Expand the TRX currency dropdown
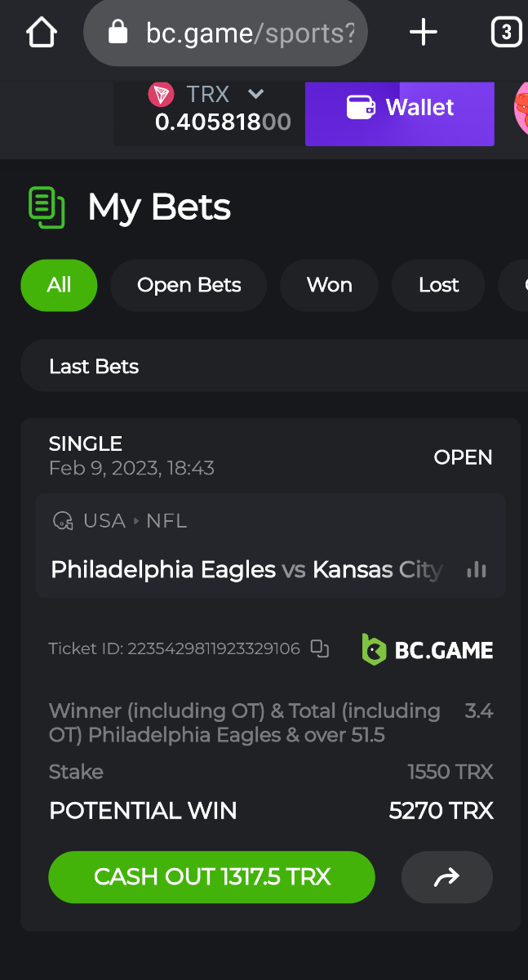The image size is (528, 980). click(x=256, y=95)
